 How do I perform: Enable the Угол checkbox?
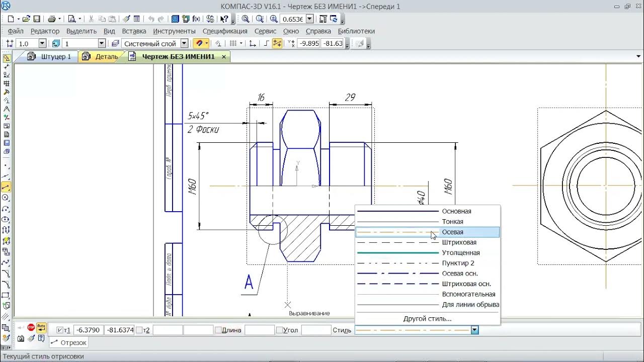pos(279,330)
